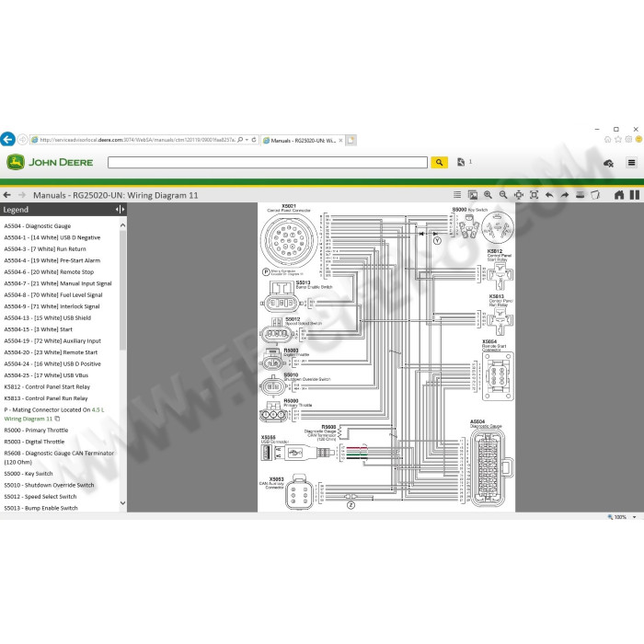Image resolution: width=644 pixels, height=644 pixels.
Task: Open the service document wrench icon
Action: (461, 162)
